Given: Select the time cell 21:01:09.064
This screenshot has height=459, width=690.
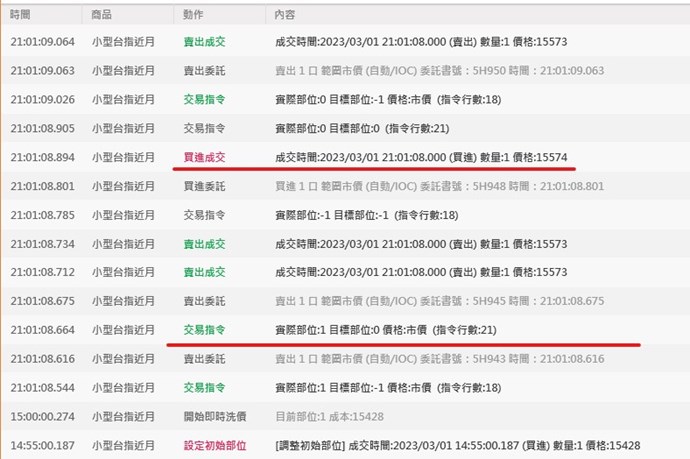Looking at the screenshot, I should (x=43, y=42).
